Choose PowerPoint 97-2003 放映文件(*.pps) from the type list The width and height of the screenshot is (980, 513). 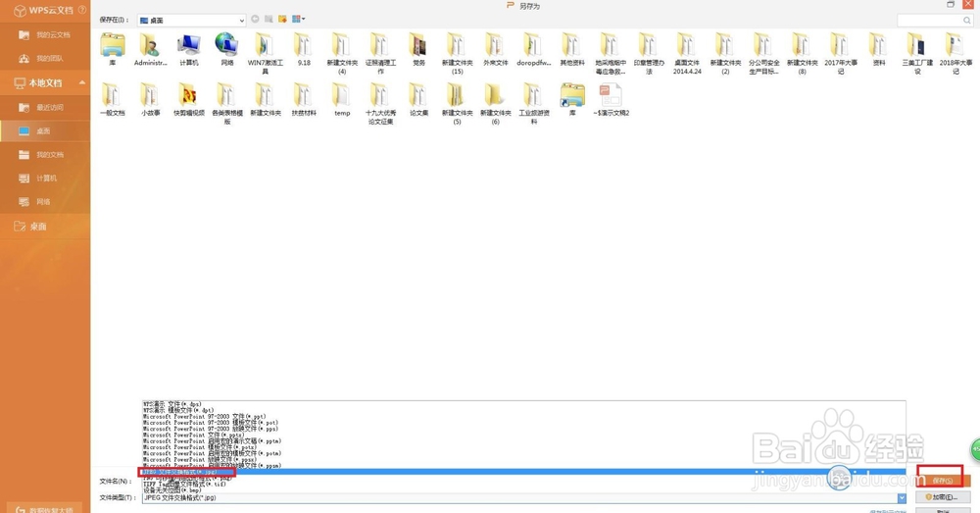[523, 430]
